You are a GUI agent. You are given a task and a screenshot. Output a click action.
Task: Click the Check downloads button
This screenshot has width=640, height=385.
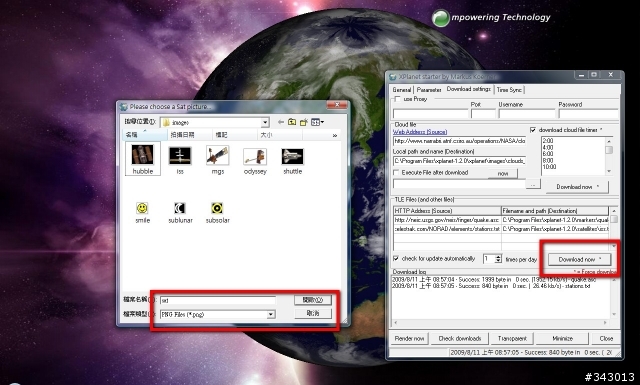[460, 338]
